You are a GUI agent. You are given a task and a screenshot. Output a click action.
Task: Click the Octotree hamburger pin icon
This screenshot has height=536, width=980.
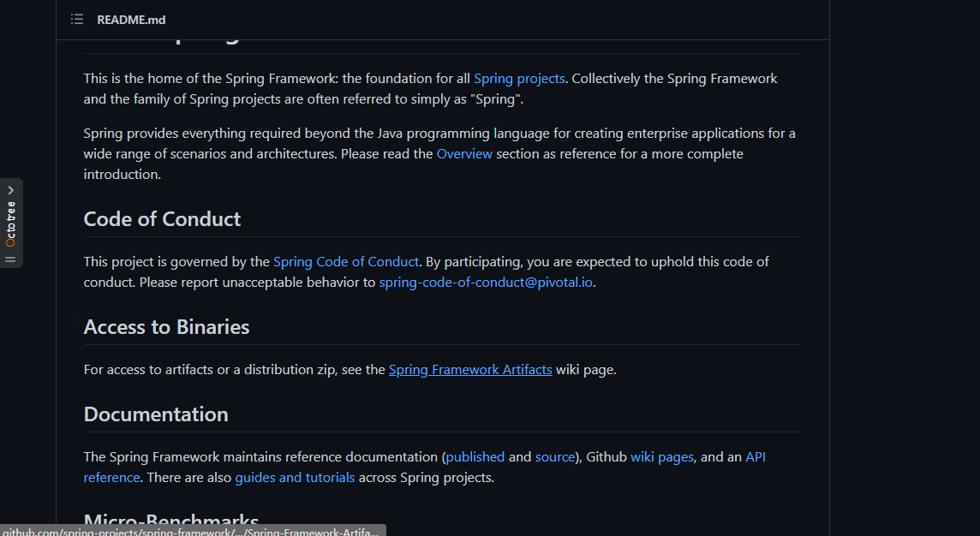coord(10,259)
